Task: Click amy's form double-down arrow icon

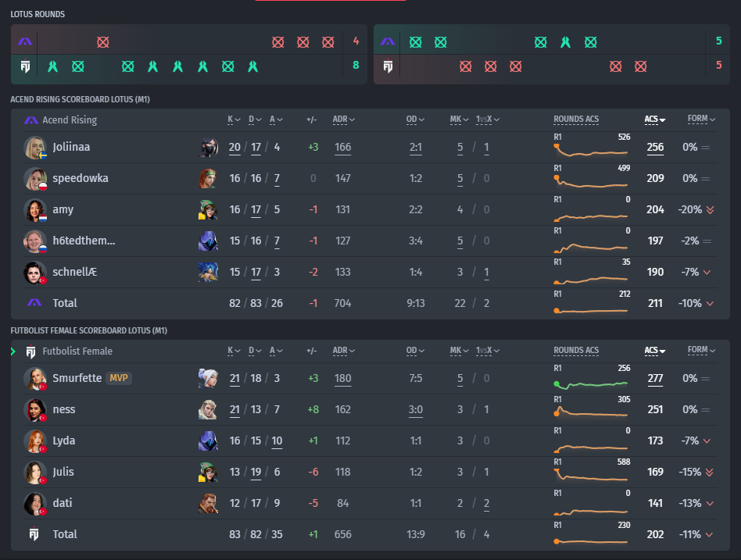Action: point(710,210)
